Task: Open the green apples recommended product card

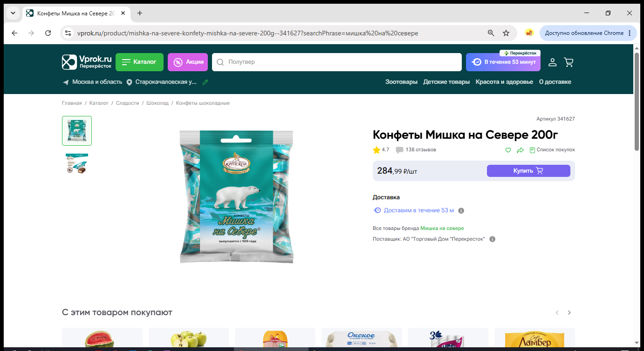Action: (189, 338)
